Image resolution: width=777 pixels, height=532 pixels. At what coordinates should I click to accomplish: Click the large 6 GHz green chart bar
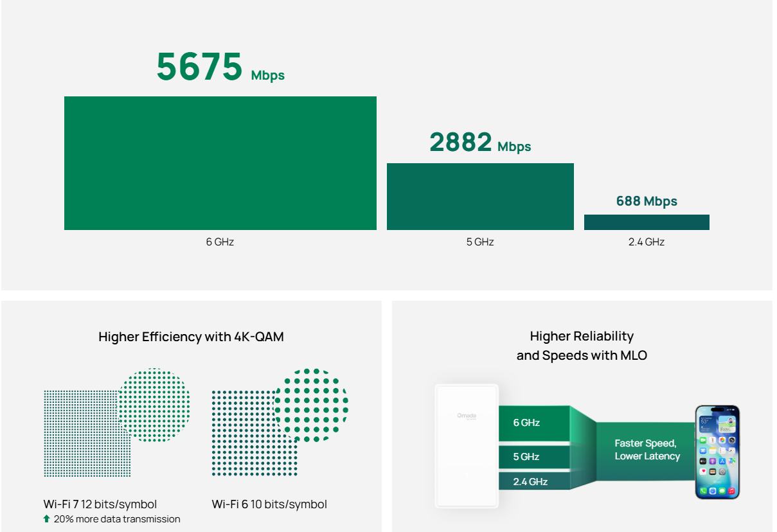click(220, 163)
